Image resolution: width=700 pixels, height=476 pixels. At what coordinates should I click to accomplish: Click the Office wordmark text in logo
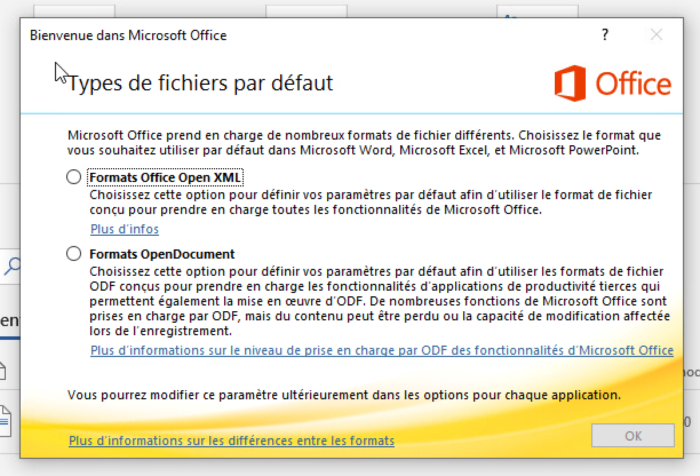[633, 84]
